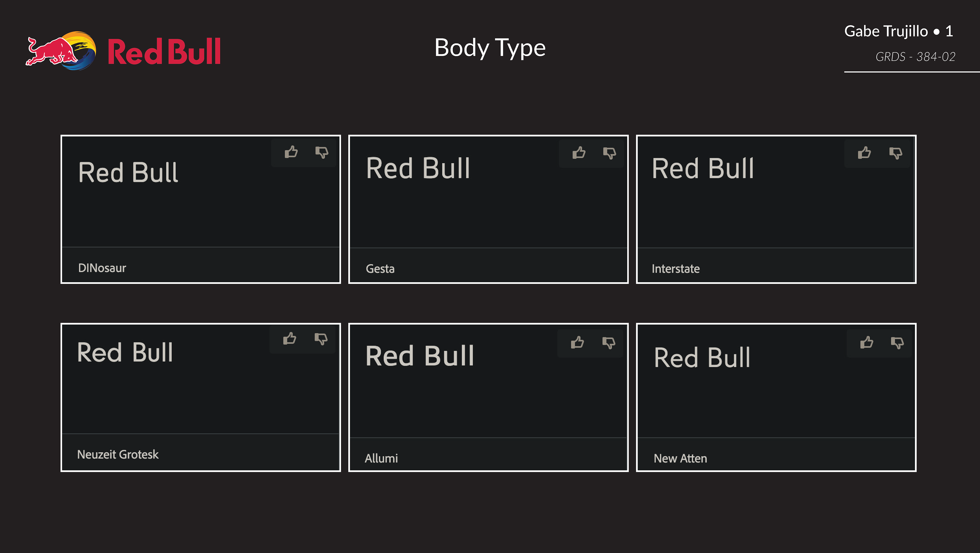Image resolution: width=980 pixels, height=553 pixels.
Task: Approve the New Atten font
Action: point(867,342)
